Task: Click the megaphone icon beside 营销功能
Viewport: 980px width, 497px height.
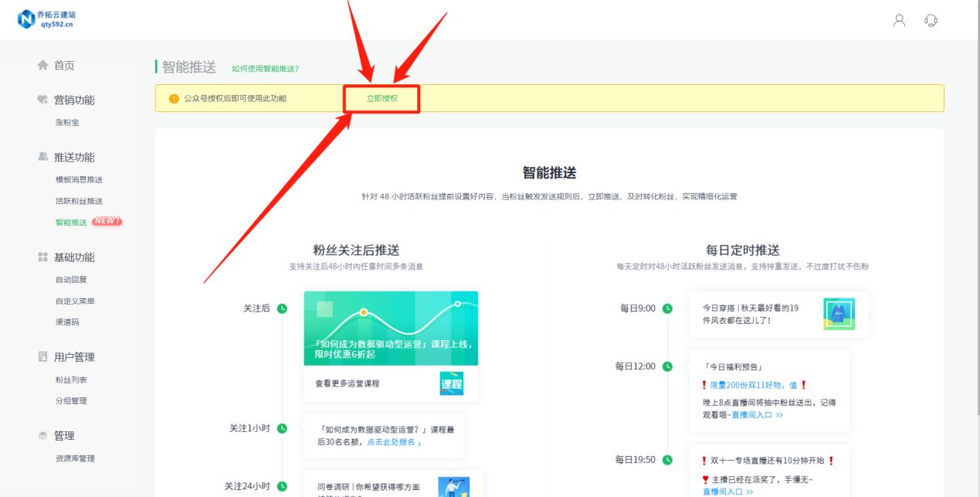Action: 42,99
